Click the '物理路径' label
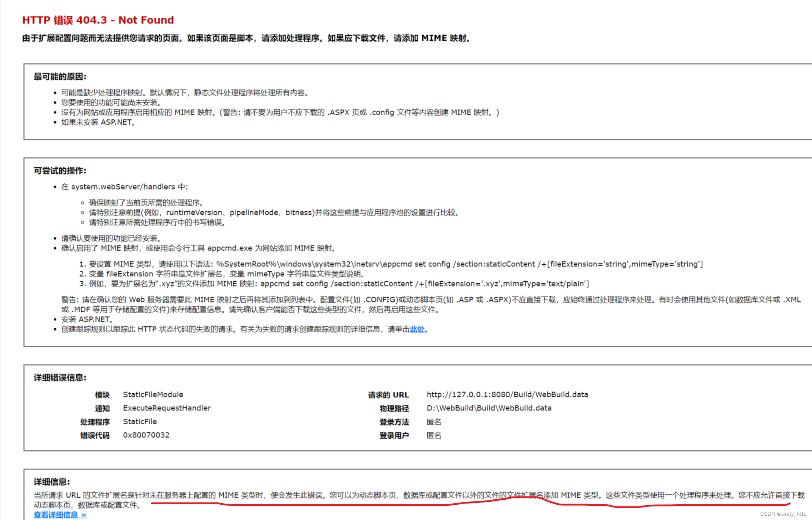Image resolution: width=812 pixels, height=520 pixels. pos(394,408)
